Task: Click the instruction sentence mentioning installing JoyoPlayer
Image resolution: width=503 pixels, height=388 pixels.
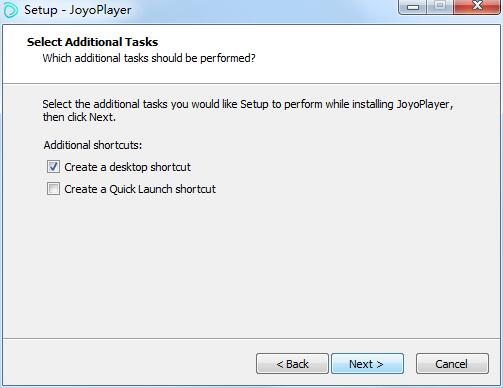Action: (248, 104)
